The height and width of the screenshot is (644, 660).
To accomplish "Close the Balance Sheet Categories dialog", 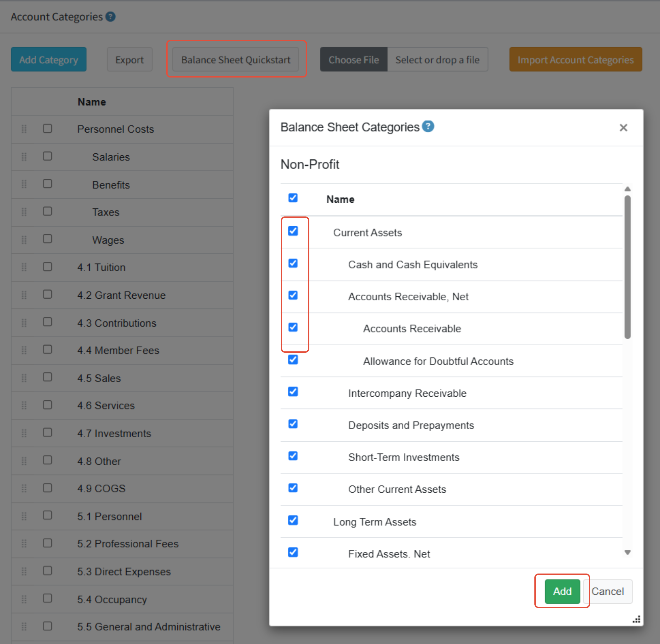I will click(x=623, y=128).
